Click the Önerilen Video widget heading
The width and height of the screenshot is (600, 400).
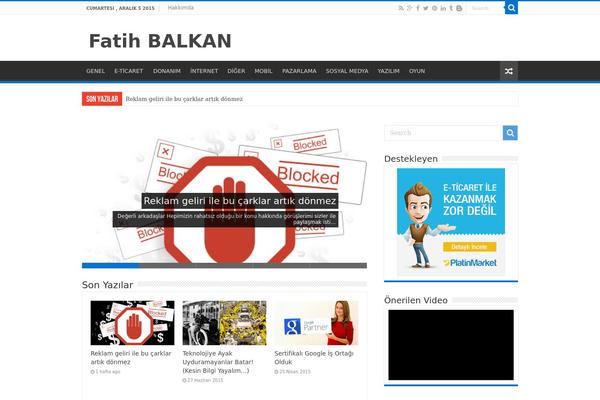coord(416,300)
